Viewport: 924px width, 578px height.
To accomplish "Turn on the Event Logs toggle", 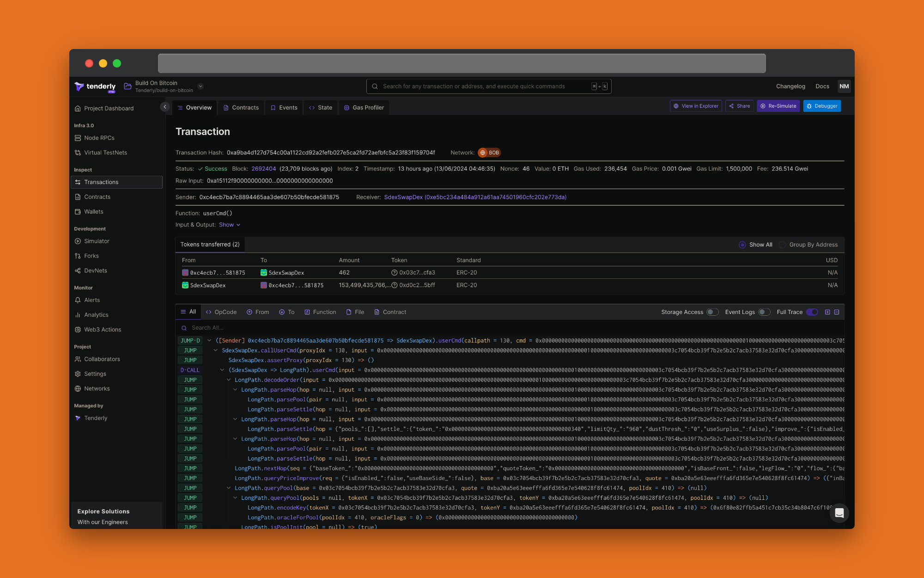I will coord(764,312).
